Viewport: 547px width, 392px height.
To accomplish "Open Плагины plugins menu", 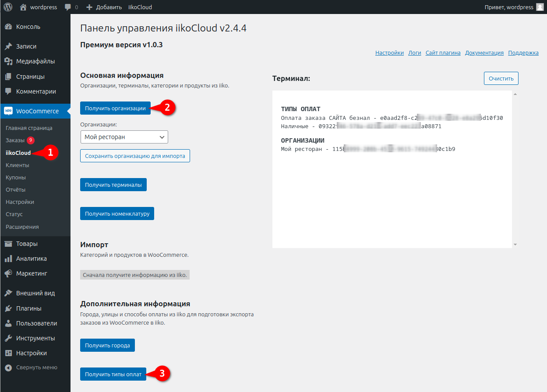I will pos(28,308).
